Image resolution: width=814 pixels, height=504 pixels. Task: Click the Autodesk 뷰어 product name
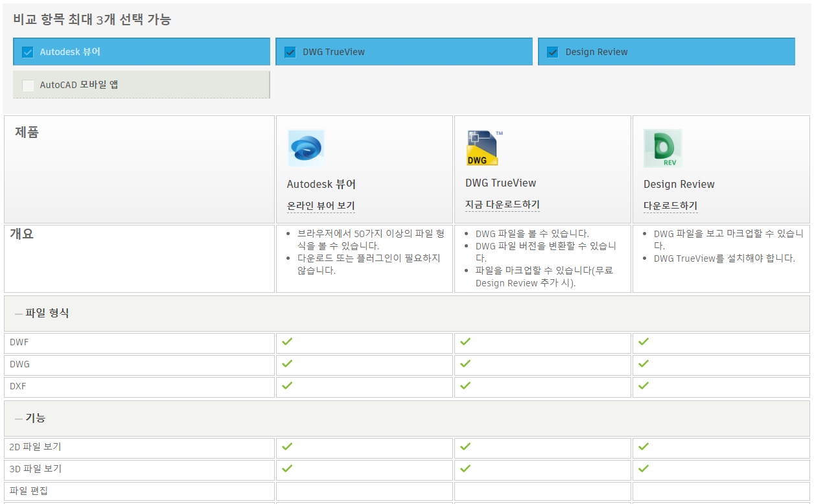[321, 184]
